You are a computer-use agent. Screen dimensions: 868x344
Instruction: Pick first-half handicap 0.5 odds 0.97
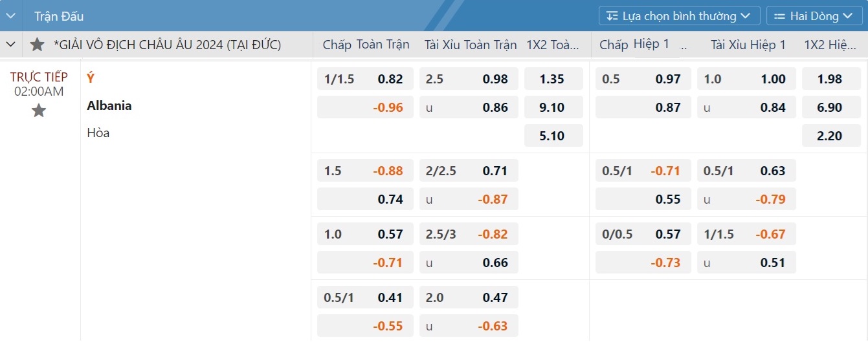click(x=643, y=80)
